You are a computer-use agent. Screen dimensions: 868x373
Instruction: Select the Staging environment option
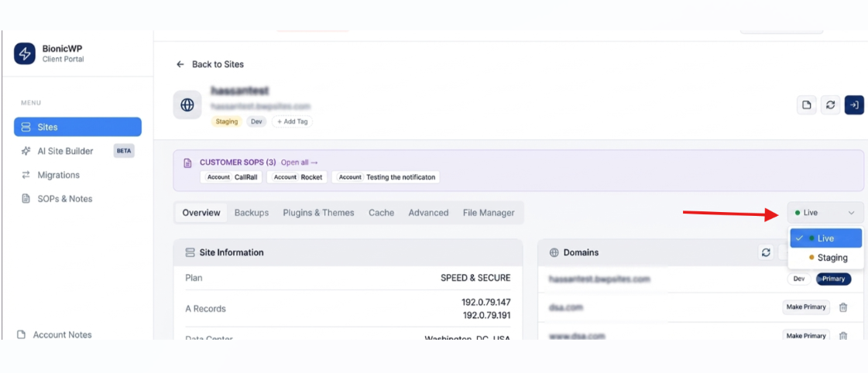pyautogui.click(x=826, y=258)
